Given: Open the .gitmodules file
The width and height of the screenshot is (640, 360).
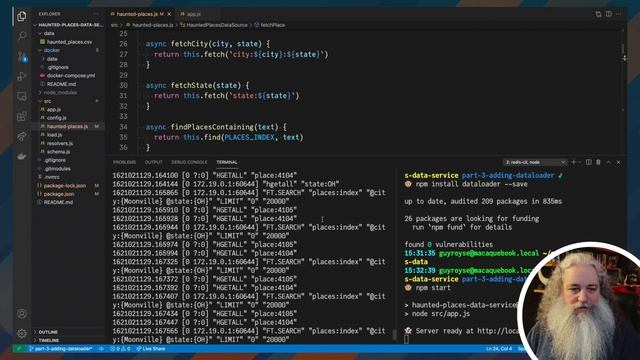Looking at the screenshot, I should click(x=57, y=169).
